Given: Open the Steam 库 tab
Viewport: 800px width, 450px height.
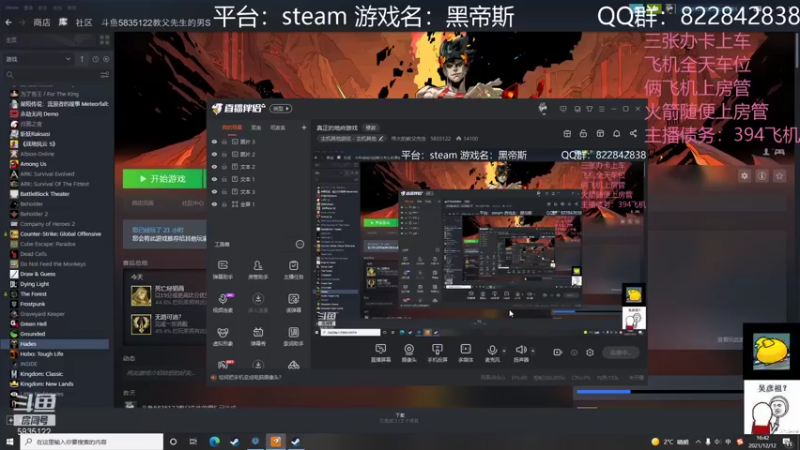Looking at the screenshot, I should tap(63, 22).
